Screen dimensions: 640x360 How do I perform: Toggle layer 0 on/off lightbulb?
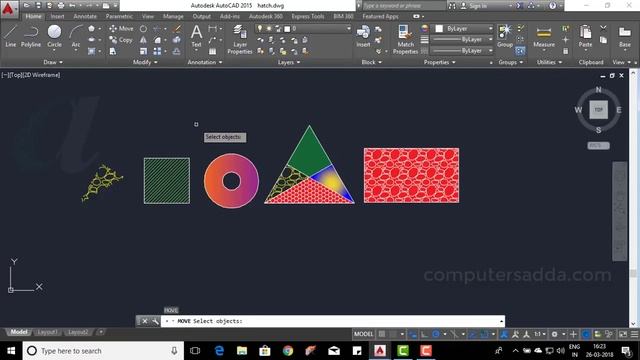point(260,29)
